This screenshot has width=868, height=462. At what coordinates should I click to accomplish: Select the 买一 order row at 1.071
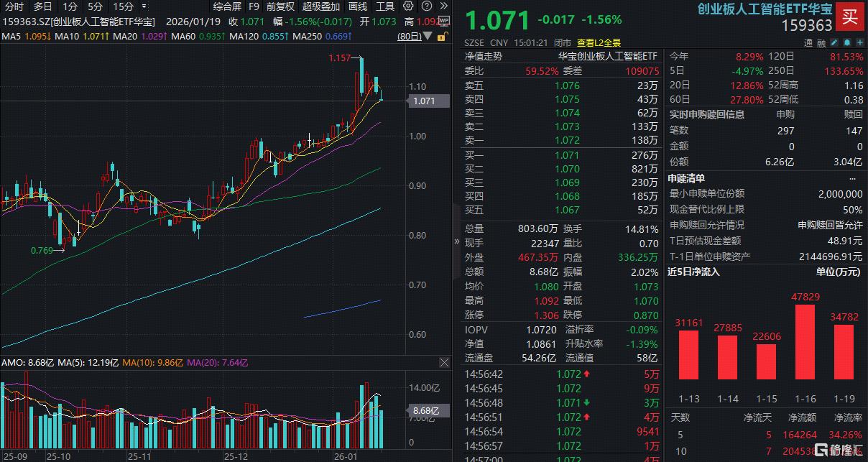[561, 155]
